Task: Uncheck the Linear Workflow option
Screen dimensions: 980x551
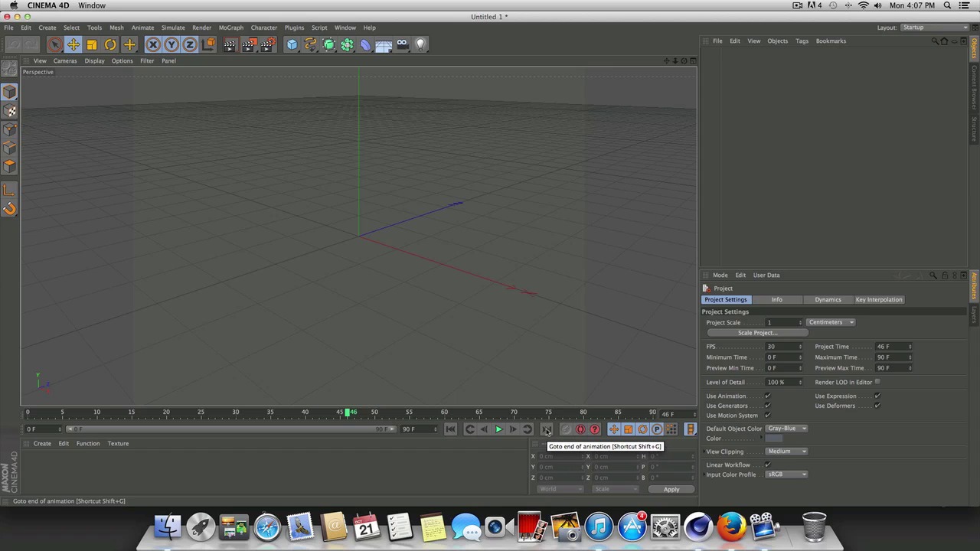Action: click(767, 465)
